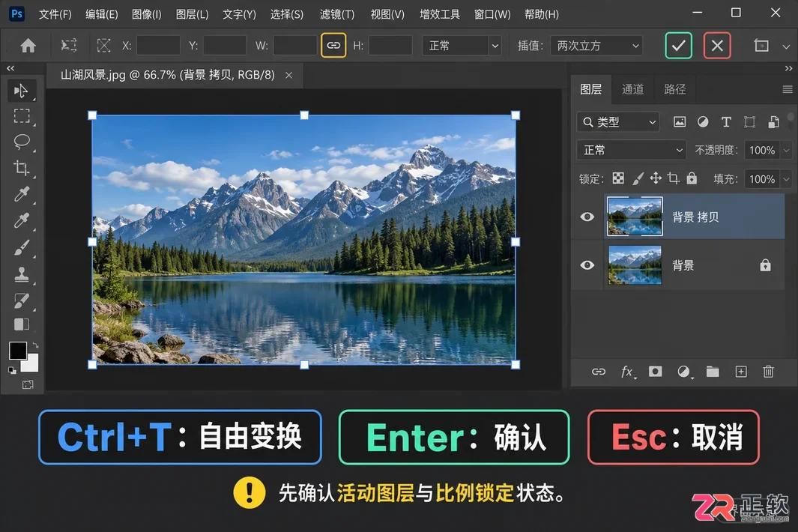Open the Layers panel hamburger menu

[x=788, y=89]
